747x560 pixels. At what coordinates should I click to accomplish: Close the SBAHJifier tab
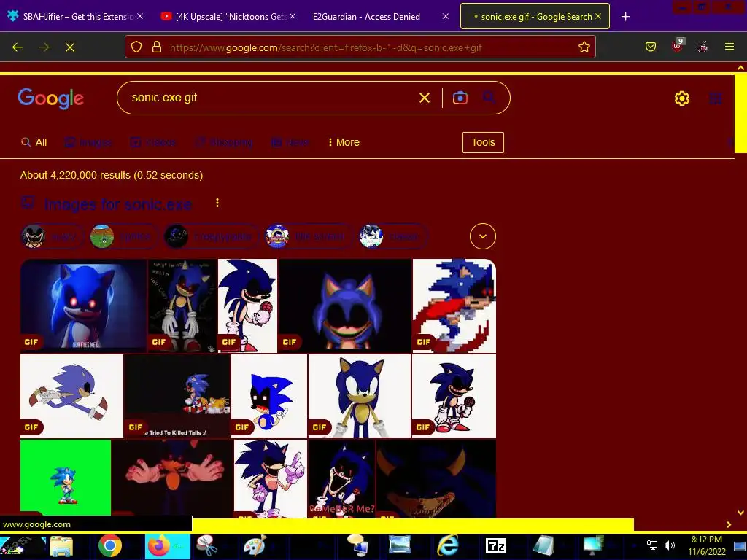tap(140, 16)
